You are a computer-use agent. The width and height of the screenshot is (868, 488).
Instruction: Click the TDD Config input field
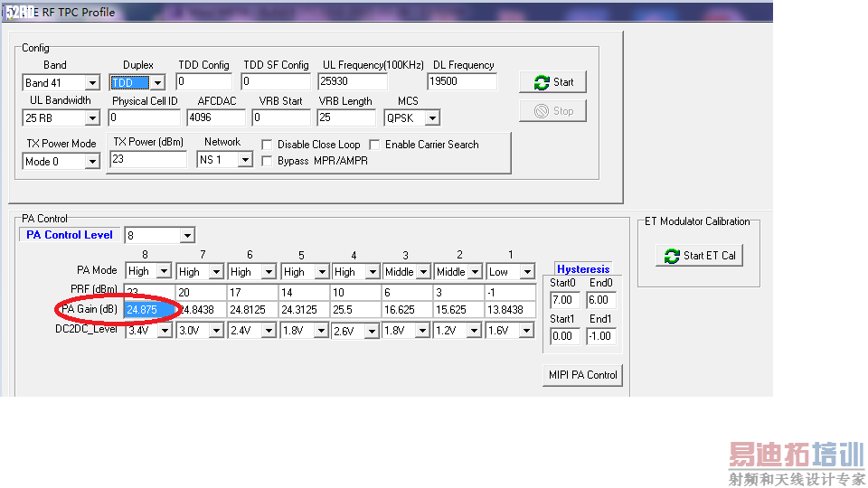(204, 81)
